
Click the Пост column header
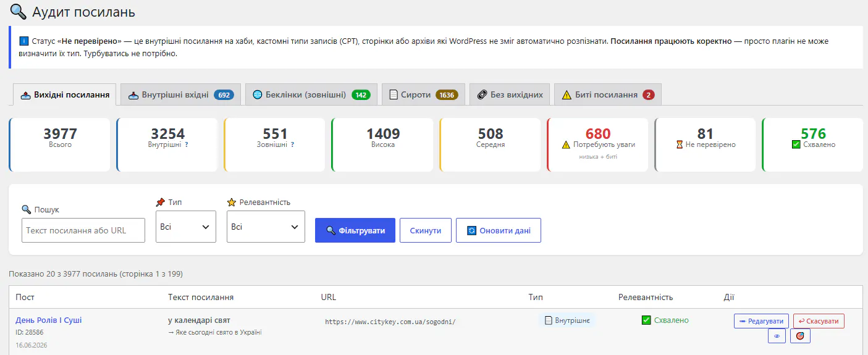(25, 297)
